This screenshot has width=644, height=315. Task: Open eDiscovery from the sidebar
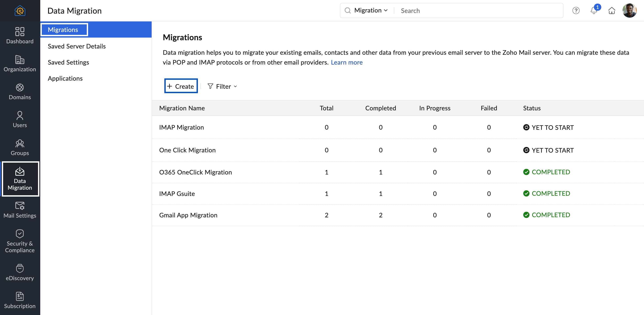[x=20, y=272]
